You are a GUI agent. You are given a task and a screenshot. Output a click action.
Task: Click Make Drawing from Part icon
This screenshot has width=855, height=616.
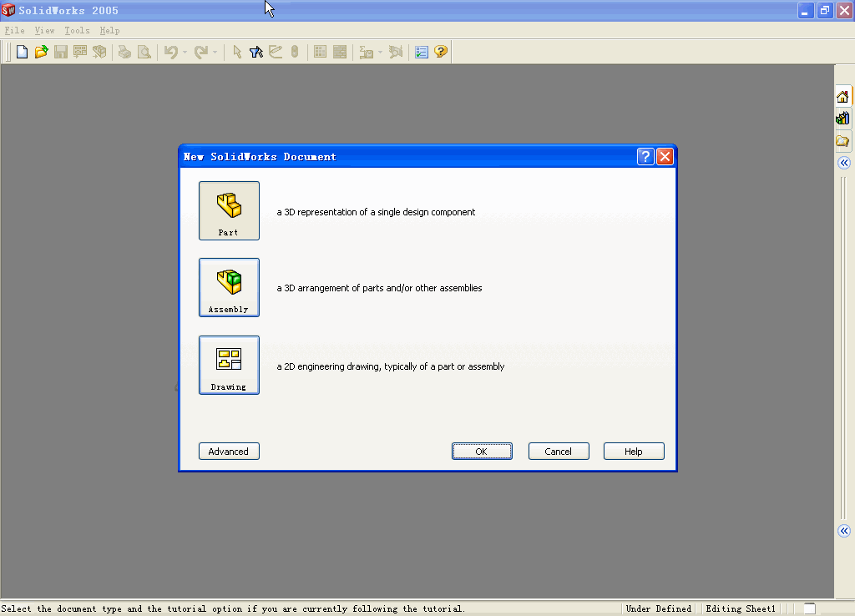tap(80, 52)
